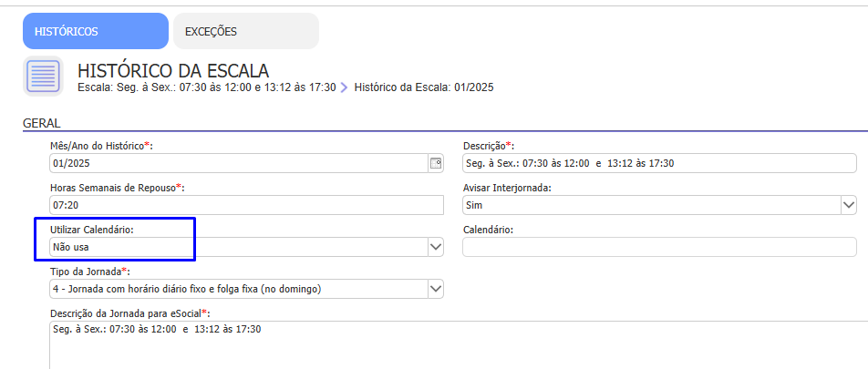Expand the Tipo da Jornada dropdown

click(x=435, y=289)
